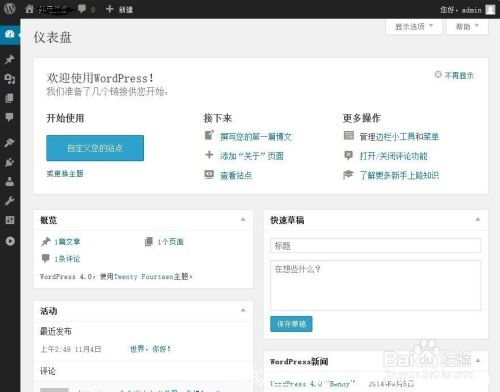This screenshot has width=500, height=392.
Task: Open the 1篇文章 link
Action: pos(67,242)
